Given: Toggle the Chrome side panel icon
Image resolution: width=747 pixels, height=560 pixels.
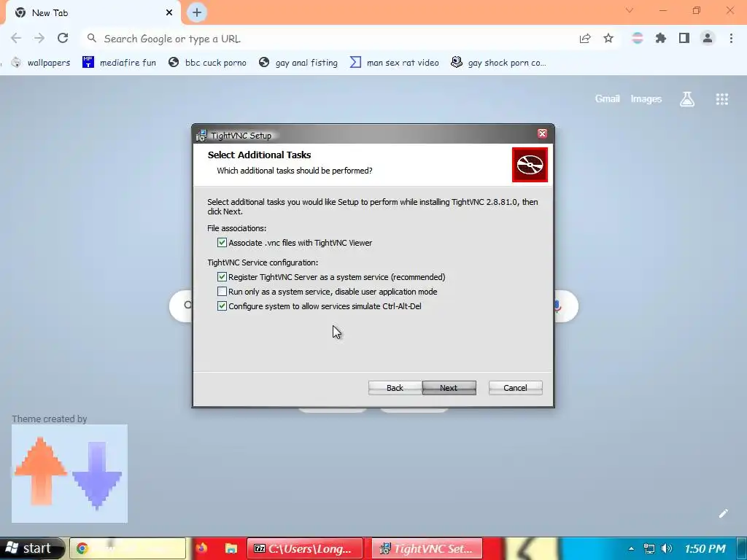Looking at the screenshot, I should [x=684, y=38].
